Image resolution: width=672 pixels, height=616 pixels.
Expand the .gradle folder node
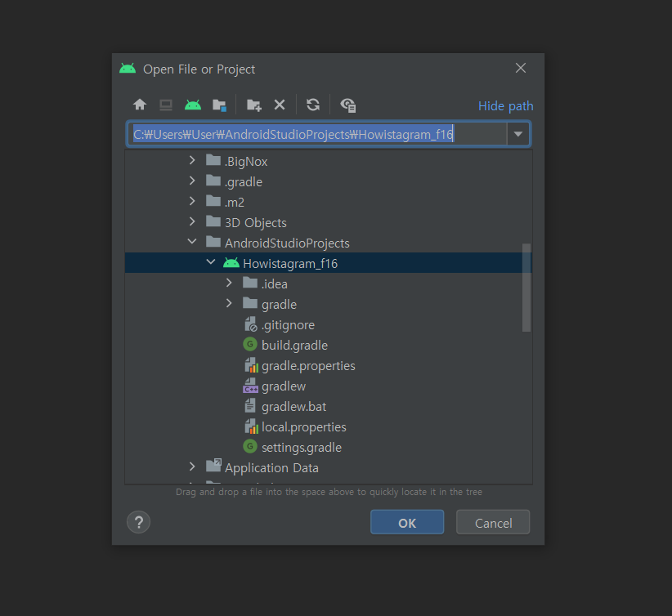(x=192, y=181)
